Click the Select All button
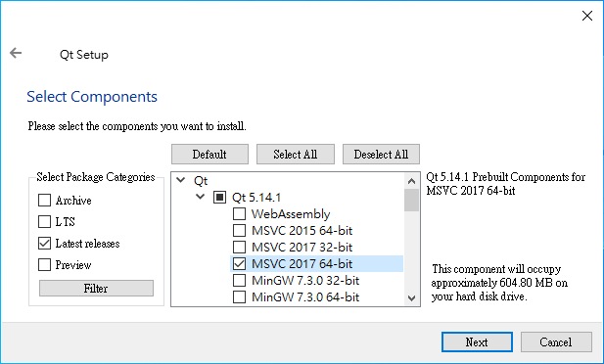This screenshot has width=604, height=364. click(296, 154)
